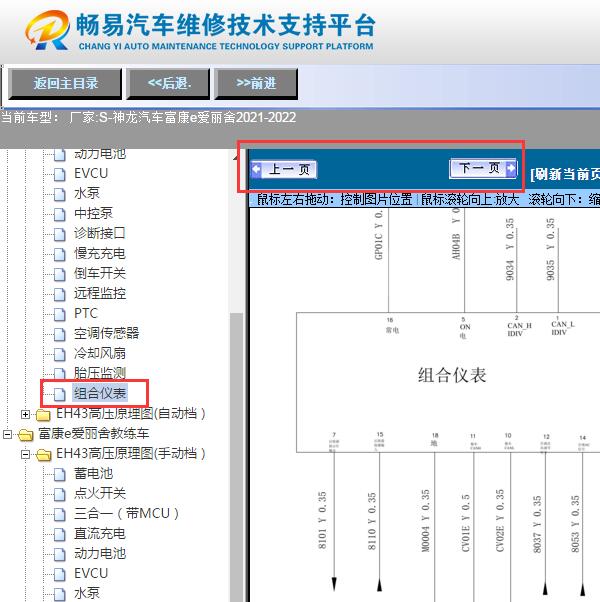Open the 诊断接口 diagram entry
The height and width of the screenshot is (602, 600).
point(99,233)
